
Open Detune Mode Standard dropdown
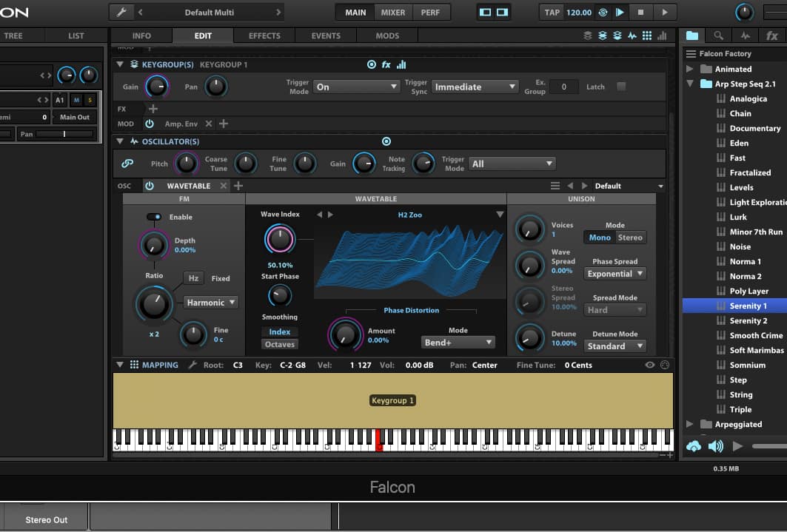pos(614,346)
